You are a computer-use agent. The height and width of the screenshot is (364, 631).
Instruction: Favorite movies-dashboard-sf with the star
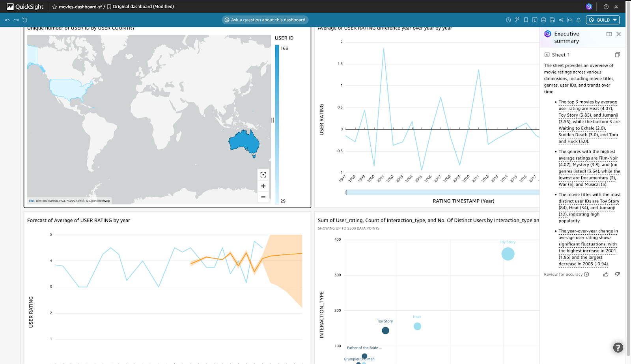point(54,7)
